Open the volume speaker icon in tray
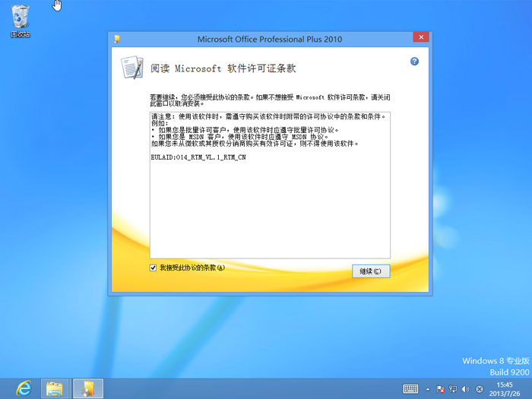The height and width of the screenshot is (399, 532). pyautogui.click(x=465, y=388)
